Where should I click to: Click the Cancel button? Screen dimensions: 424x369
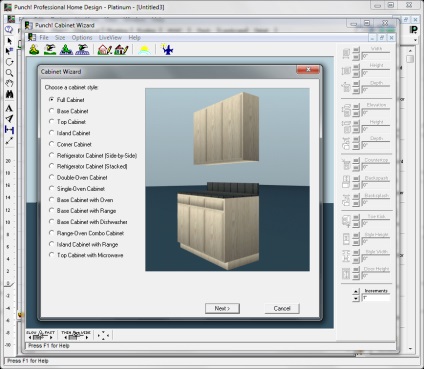point(282,308)
